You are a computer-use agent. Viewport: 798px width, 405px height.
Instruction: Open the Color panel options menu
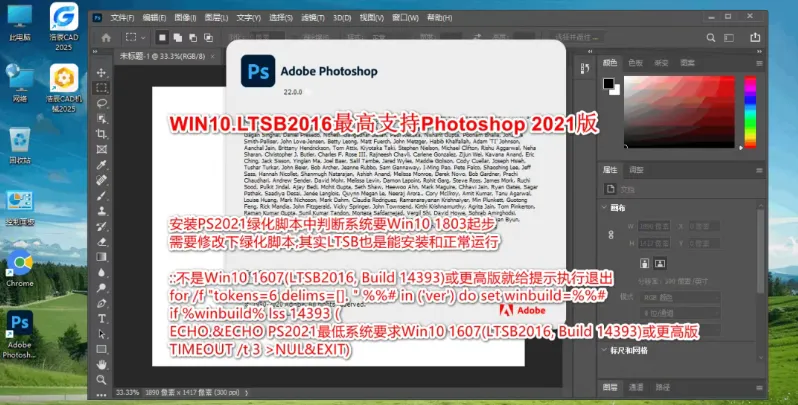(x=759, y=64)
